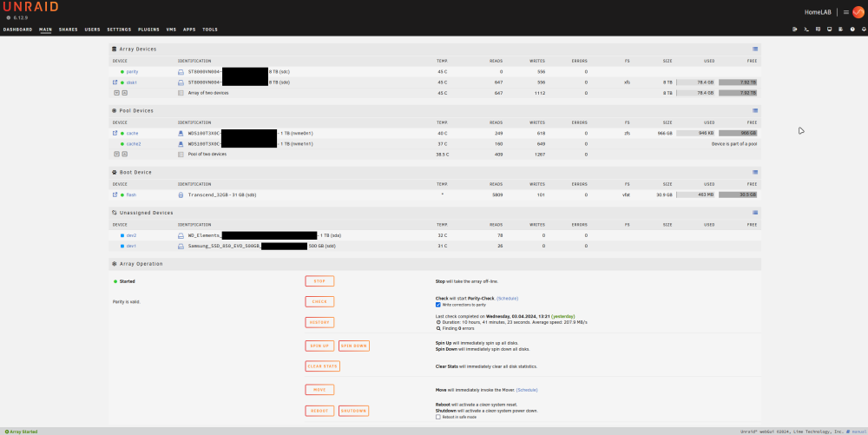The image size is (868, 435).
Task: Click the Clear Stats button
Action: (x=322, y=366)
